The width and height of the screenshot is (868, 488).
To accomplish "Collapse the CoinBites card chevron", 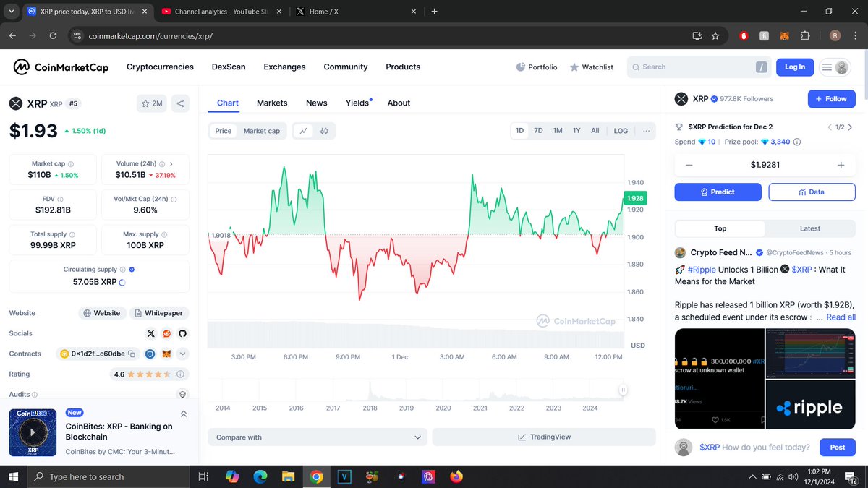I will tap(183, 414).
